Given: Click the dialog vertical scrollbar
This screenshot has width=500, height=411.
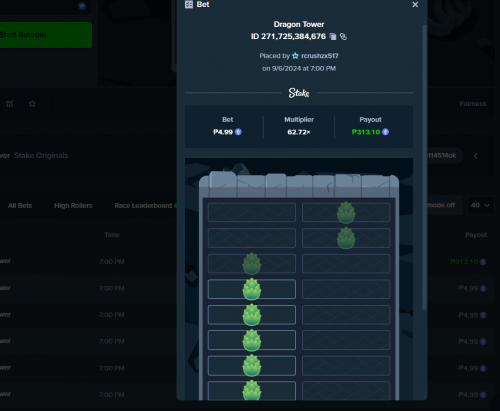Looking at the screenshot, I should (x=424, y=167).
